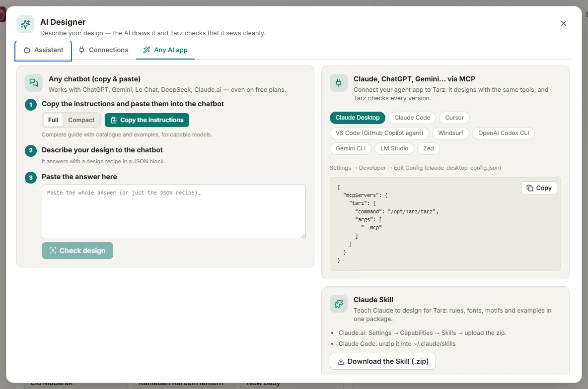588x389 pixels.
Task: Close the AI Designer dialog
Action: pos(563,23)
